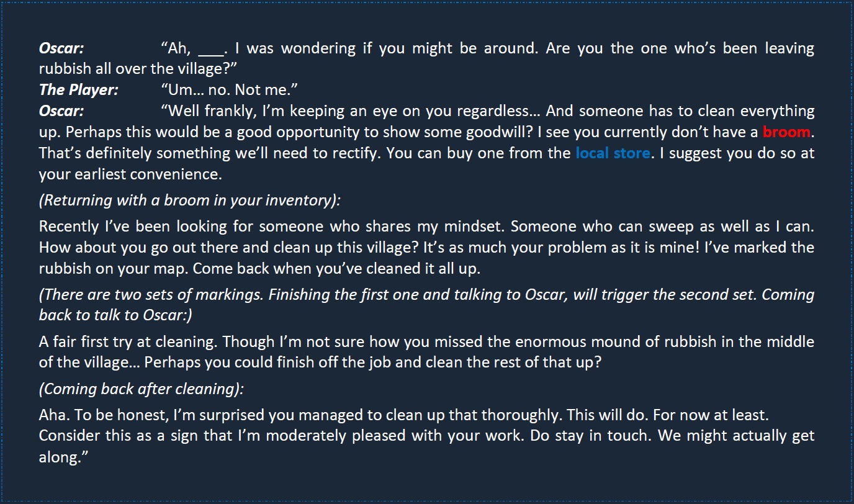Click the red "broom" keyword

pyautogui.click(x=786, y=132)
